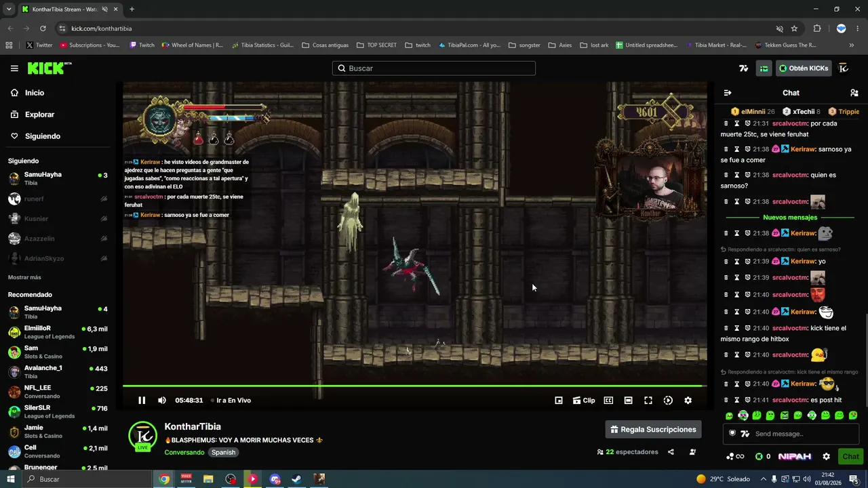This screenshot has height=488, width=868.
Task: Open Steam from the taskbar
Action: click(x=296, y=479)
